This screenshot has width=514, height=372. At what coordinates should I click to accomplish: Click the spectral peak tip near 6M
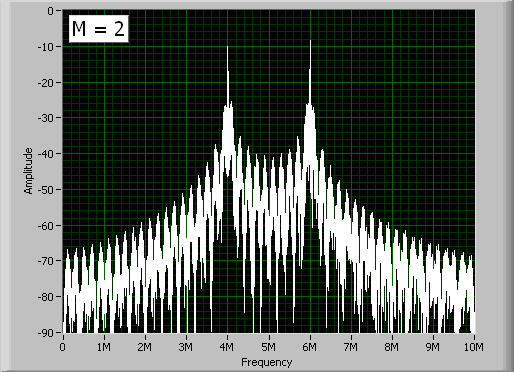coord(310,41)
